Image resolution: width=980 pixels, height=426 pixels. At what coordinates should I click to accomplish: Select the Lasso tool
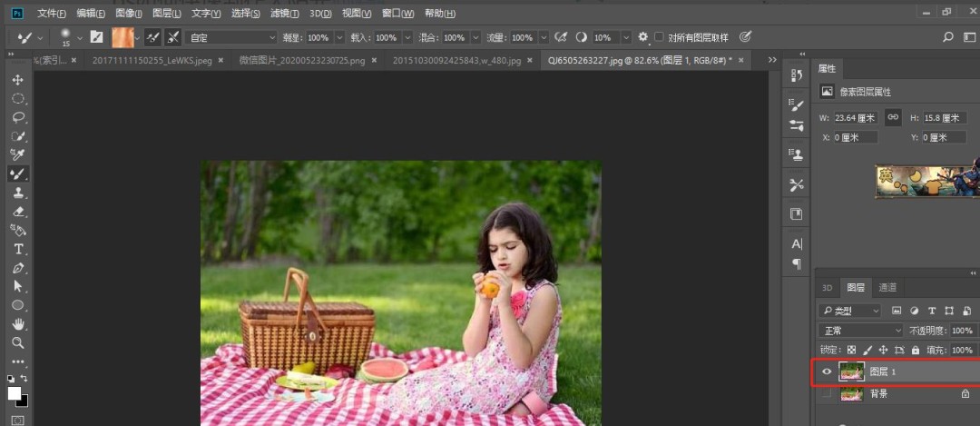17,117
